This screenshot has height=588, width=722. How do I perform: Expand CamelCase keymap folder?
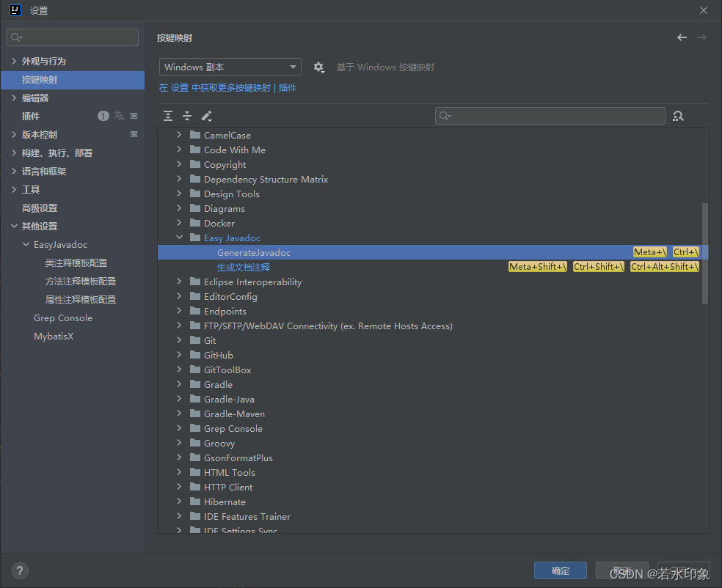tap(179, 135)
